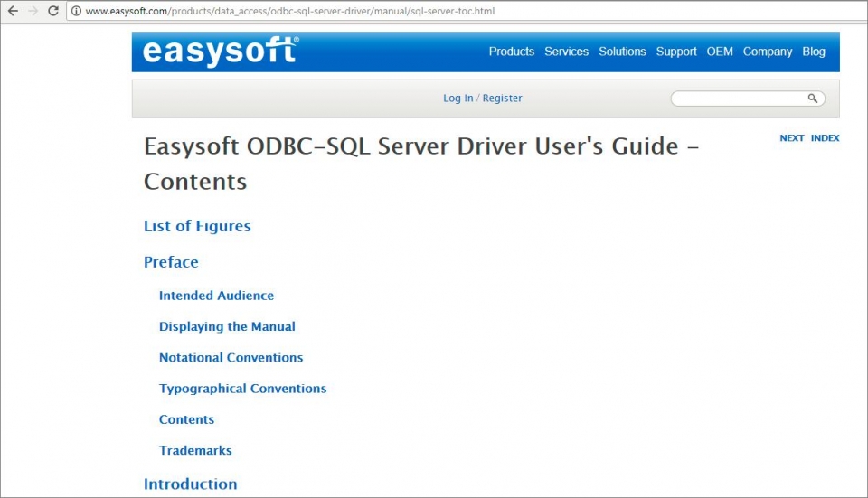Viewport: 868px width, 498px height.
Task: Open the manual INDEX link
Action: (x=825, y=138)
